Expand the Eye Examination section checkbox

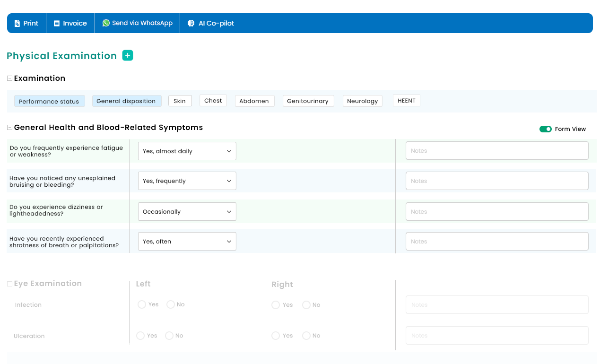(x=9, y=284)
